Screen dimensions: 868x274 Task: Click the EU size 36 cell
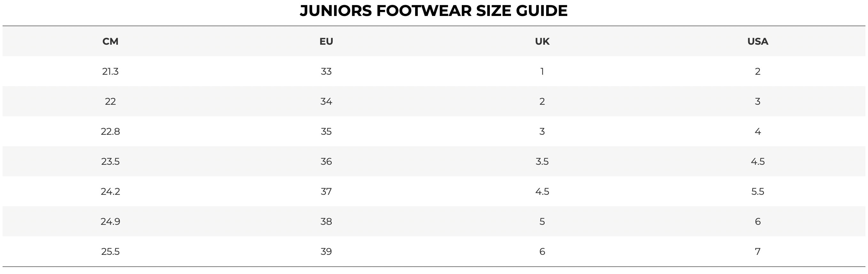click(326, 162)
